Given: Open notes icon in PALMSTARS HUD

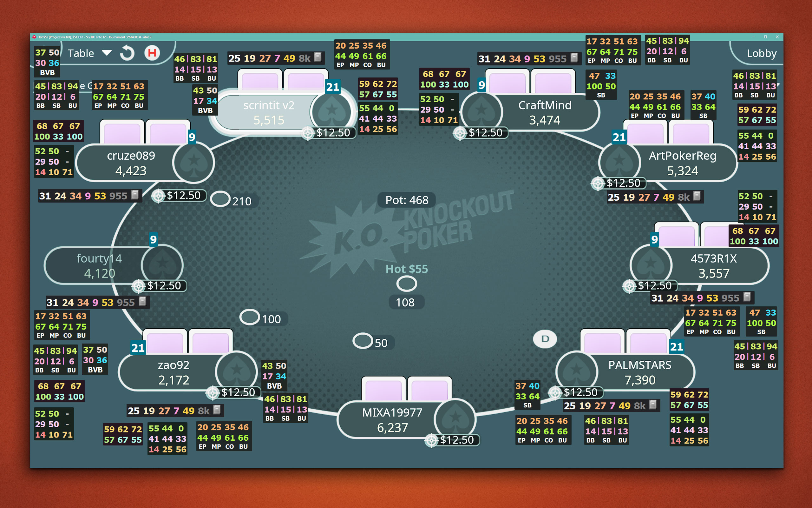Looking at the screenshot, I should click(x=653, y=404).
